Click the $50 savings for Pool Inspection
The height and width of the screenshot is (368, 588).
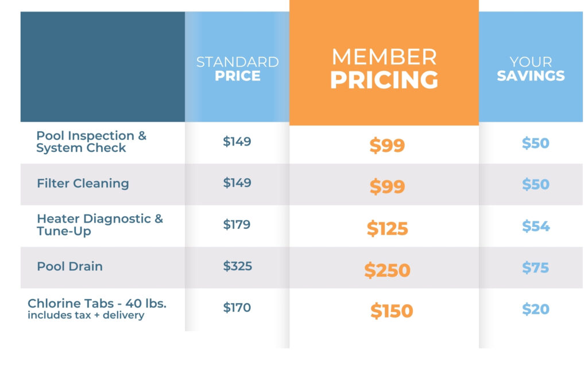coord(535,143)
